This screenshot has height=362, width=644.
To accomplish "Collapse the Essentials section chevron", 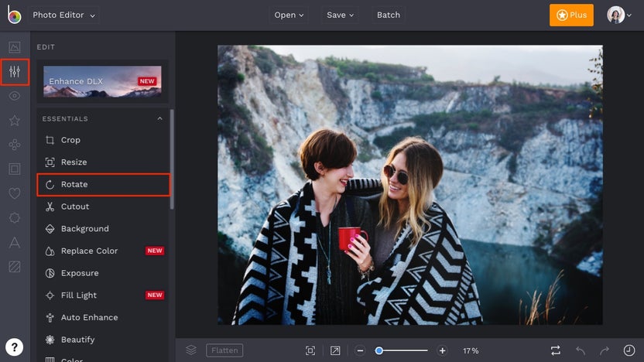I will (159, 118).
